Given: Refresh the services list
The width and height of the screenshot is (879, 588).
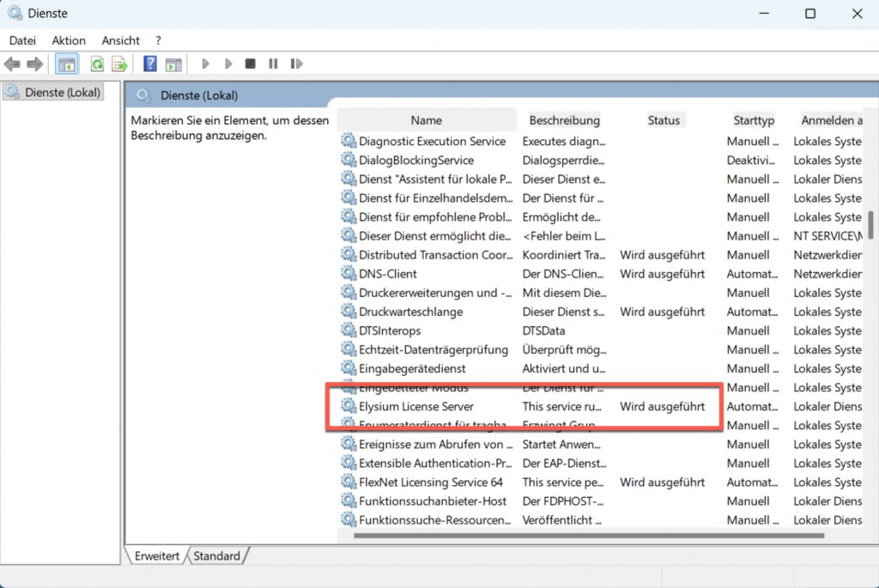Looking at the screenshot, I should pos(98,64).
